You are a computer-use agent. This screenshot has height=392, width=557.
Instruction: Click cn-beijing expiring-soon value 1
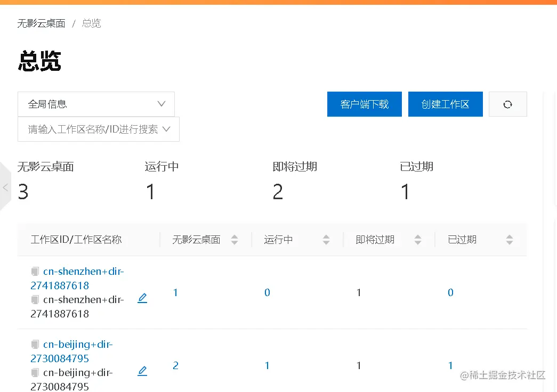[359, 365]
